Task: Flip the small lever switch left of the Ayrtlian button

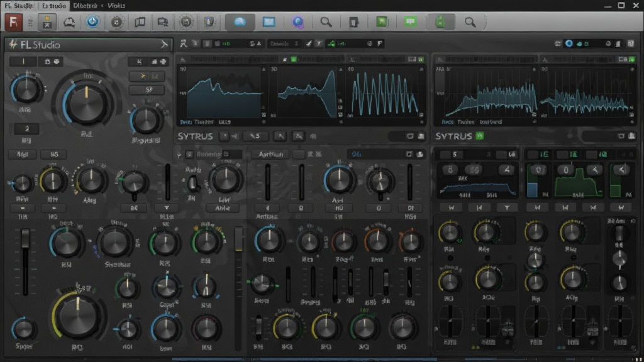Action: pos(192,184)
